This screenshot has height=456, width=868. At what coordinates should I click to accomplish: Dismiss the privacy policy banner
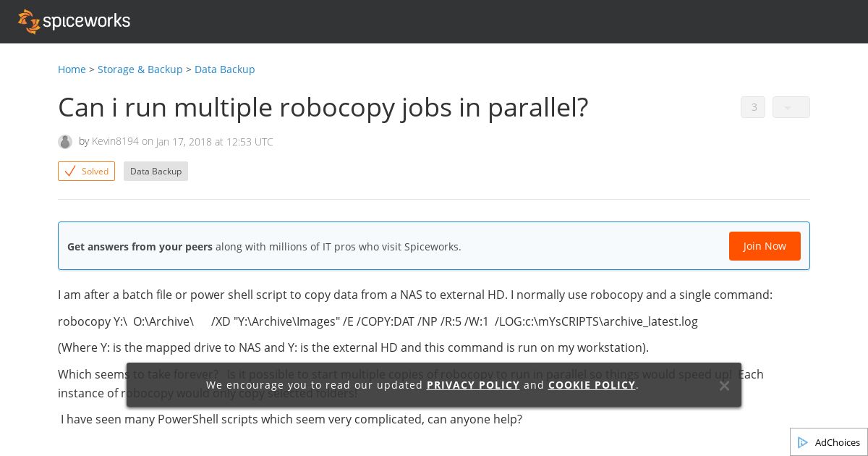(x=724, y=385)
